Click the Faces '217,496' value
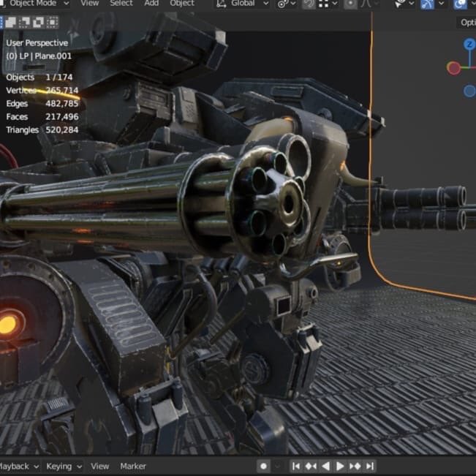476x476 pixels. (62, 116)
